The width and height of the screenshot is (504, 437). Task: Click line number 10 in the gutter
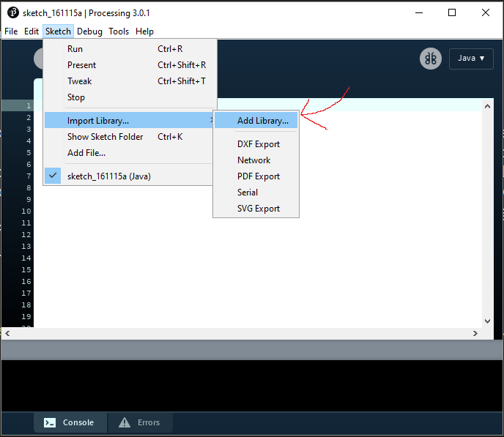point(26,211)
